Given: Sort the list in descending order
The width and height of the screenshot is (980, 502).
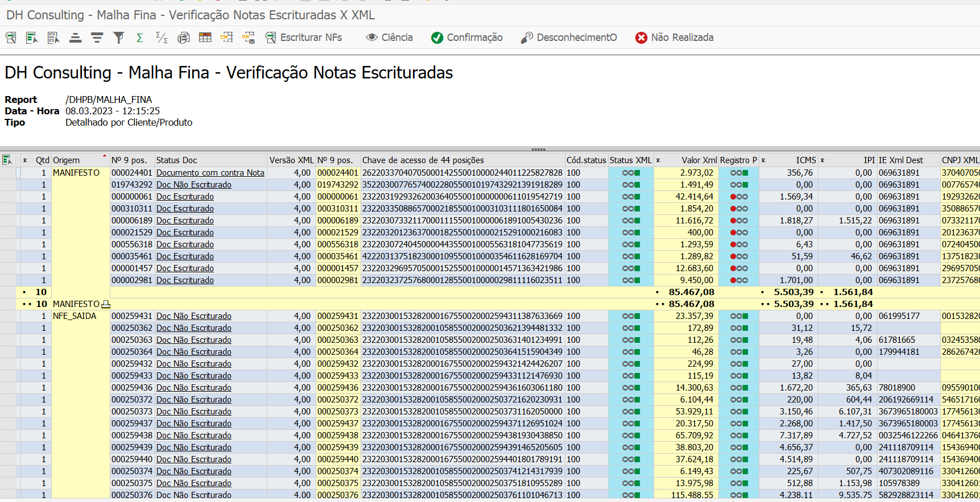Looking at the screenshot, I should click(97, 38).
